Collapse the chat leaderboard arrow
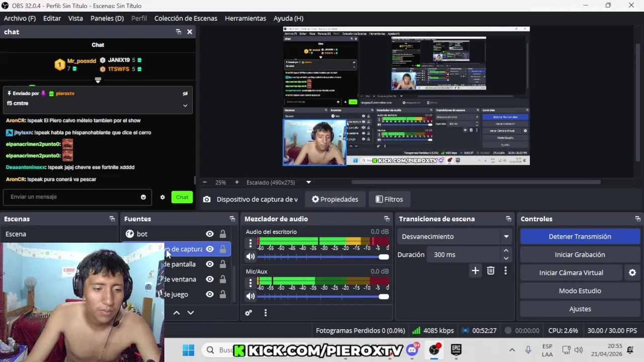Viewport: 644px width, 362px height. [98, 80]
